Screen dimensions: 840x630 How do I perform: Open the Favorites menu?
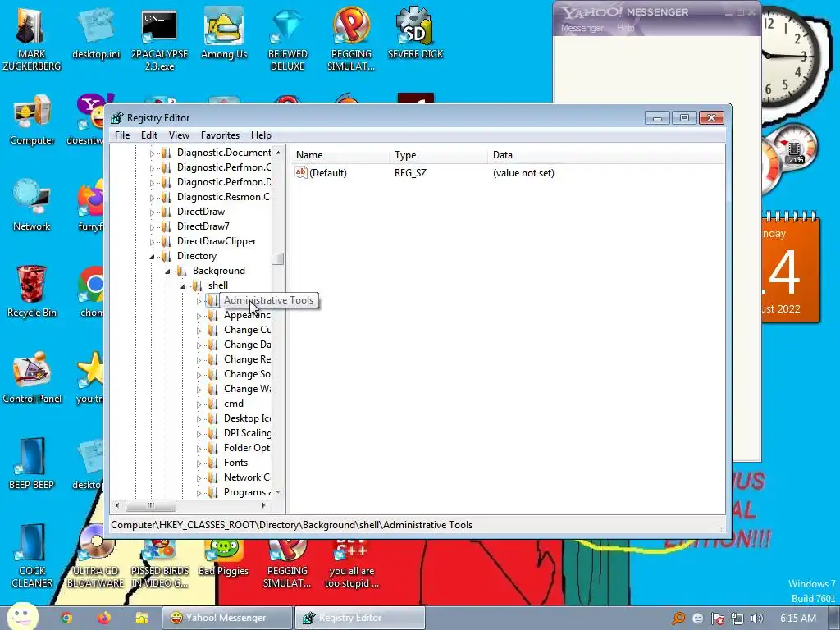[220, 135]
